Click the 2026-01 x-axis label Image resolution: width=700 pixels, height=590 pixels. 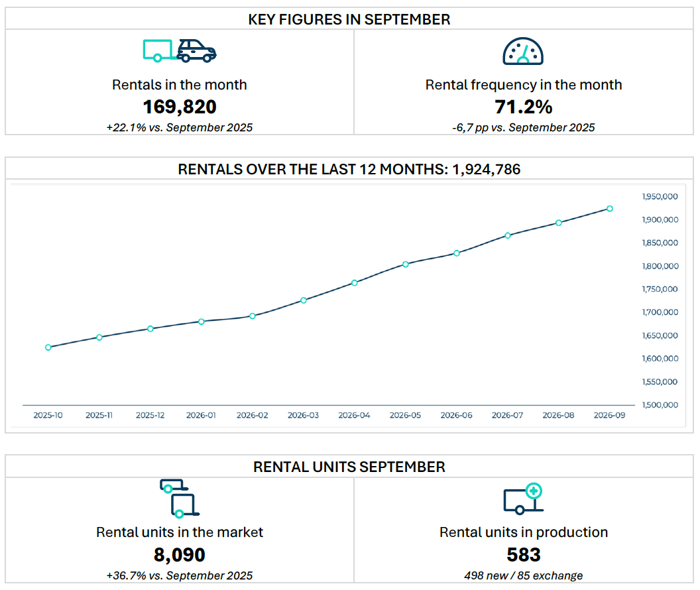click(202, 416)
